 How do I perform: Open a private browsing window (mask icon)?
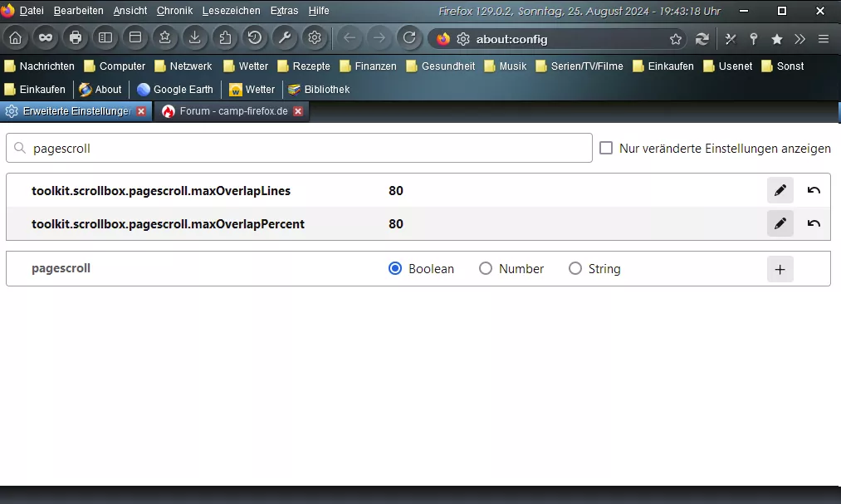click(46, 38)
